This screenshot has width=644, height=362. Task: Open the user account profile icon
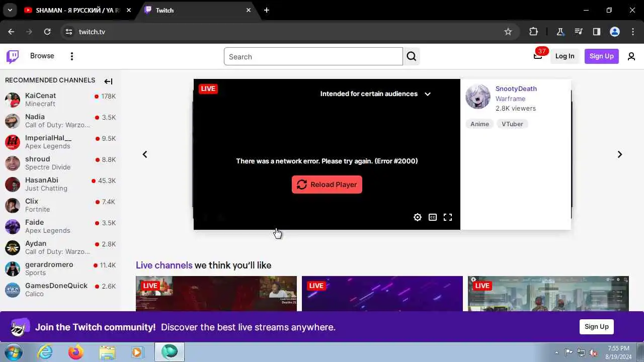tap(631, 56)
